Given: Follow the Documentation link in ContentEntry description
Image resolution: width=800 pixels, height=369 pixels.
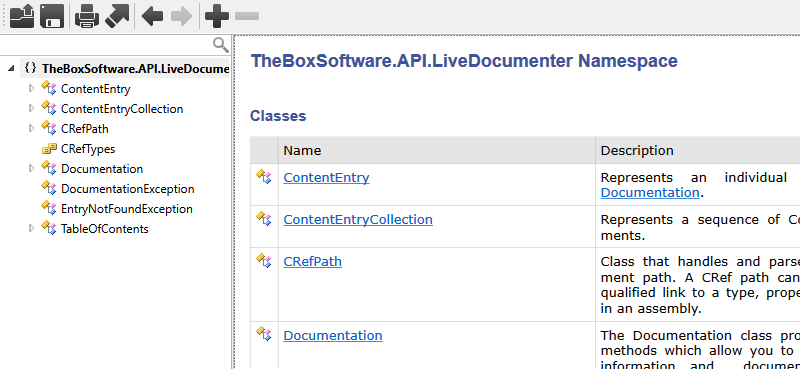Looking at the screenshot, I should pyautogui.click(x=649, y=192).
